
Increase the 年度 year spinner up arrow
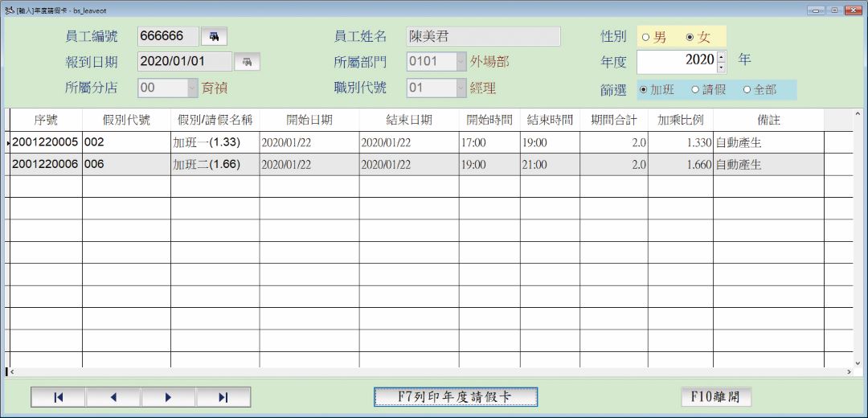tap(721, 56)
